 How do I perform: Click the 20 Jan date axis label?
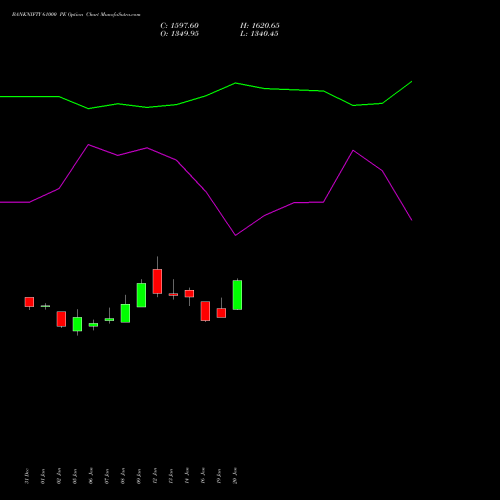click(235, 476)
